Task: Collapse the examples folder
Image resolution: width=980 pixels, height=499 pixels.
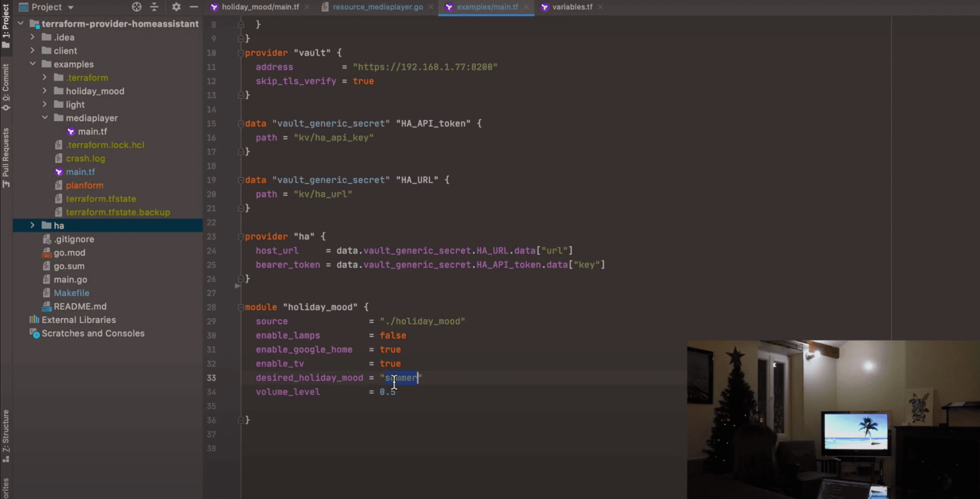Action: tap(32, 64)
